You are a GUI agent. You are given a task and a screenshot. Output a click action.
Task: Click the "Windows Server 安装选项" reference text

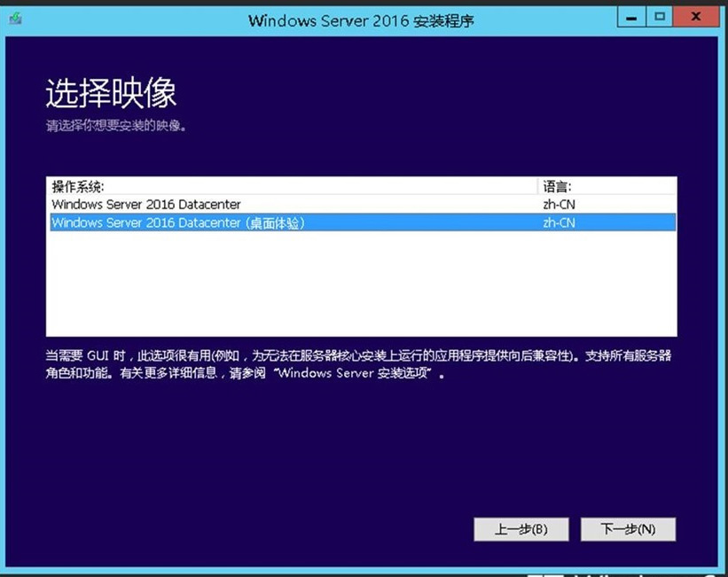click(x=355, y=373)
